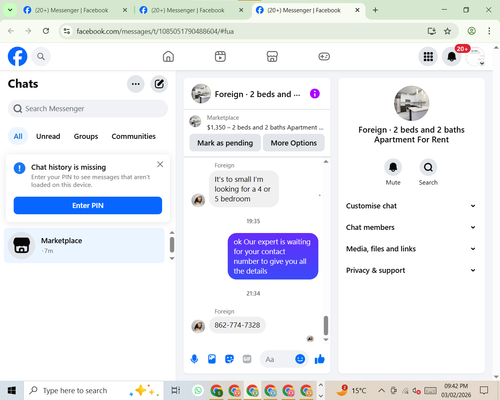The width and height of the screenshot is (500, 400).
Task: Click the Aa message input field
Action: click(x=277, y=359)
